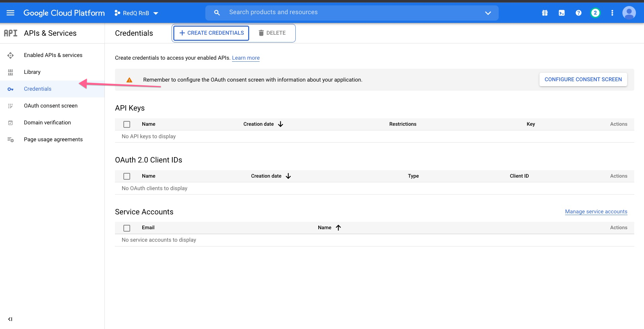Screen dimensions: 644x329
Task: Click the Google Cloud Platform logo
Action: pos(64,13)
